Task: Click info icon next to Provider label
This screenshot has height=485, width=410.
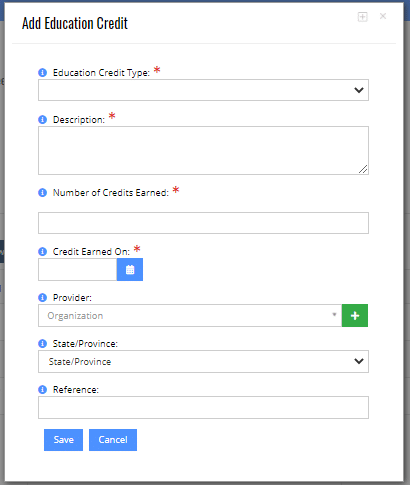Action: (x=42, y=297)
